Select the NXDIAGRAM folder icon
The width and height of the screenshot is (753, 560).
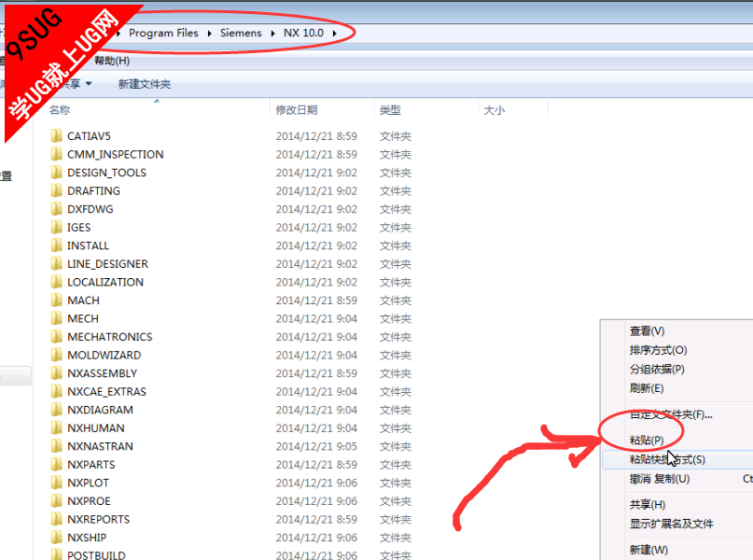click(56, 410)
